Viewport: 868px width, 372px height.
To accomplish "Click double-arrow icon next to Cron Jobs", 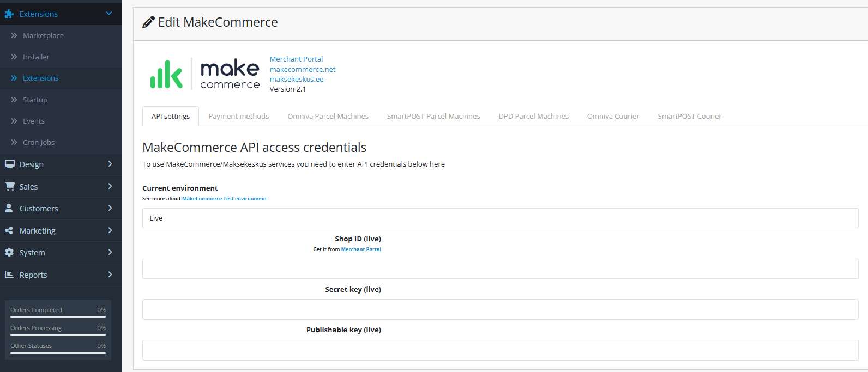I will tap(14, 142).
